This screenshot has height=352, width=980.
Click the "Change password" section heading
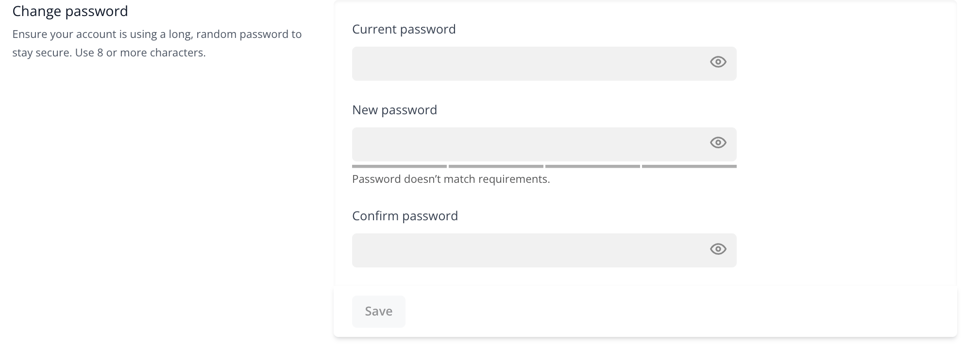point(70,12)
